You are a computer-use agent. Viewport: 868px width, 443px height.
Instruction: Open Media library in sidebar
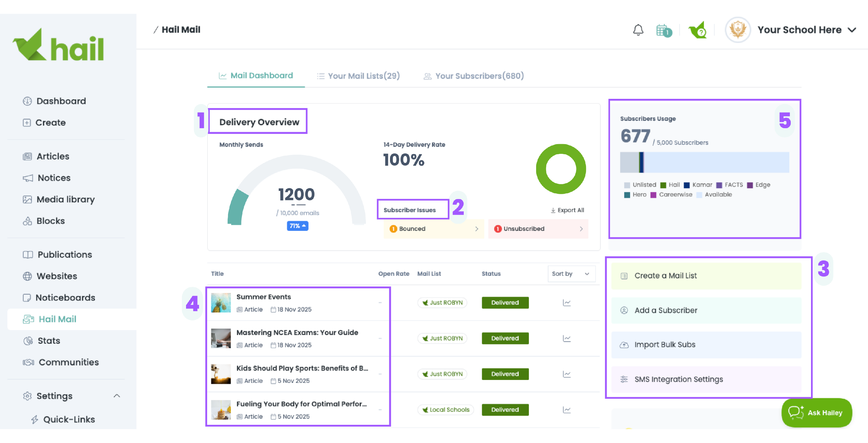(65, 199)
